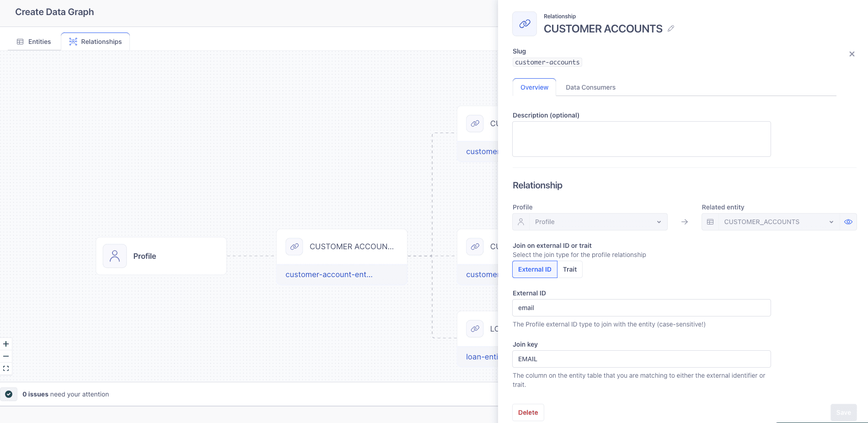Toggle the CUSTOMER_ACCOUNTS entity preview eye
Image resolution: width=868 pixels, height=423 pixels.
pyautogui.click(x=848, y=222)
